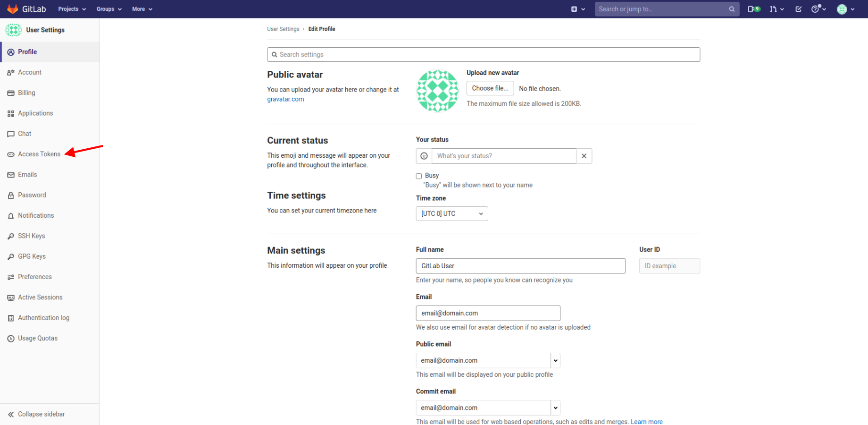Click the search magnifier icon in top bar
This screenshot has width=868, height=425.
(732, 9)
